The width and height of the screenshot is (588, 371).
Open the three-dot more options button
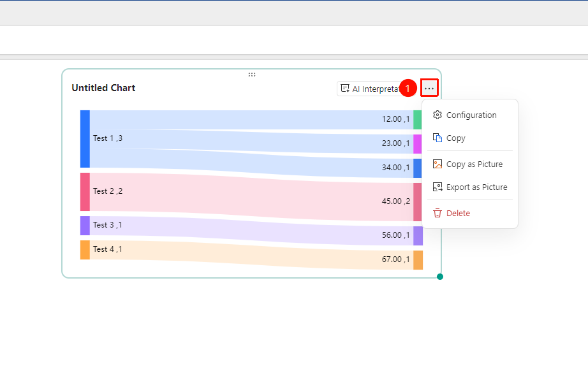(429, 89)
